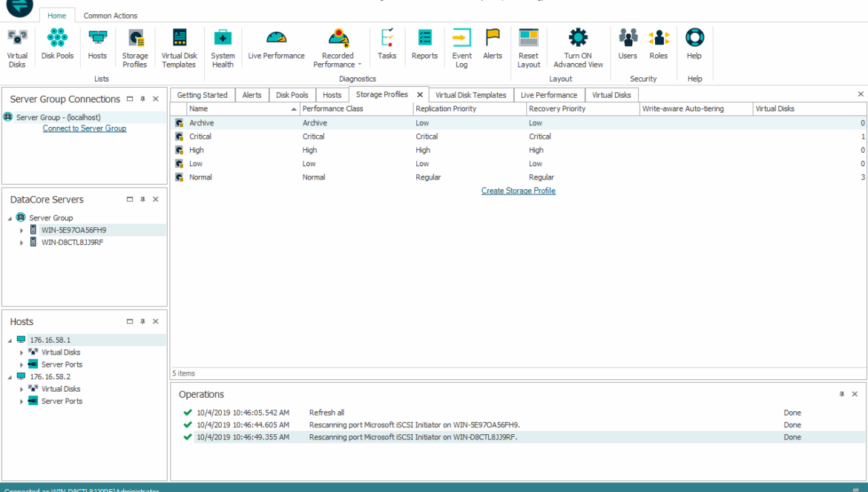The height and width of the screenshot is (492, 868).
Task: Expand server WIN-D8CTL8JJ9RF node
Action: [22, 243]
